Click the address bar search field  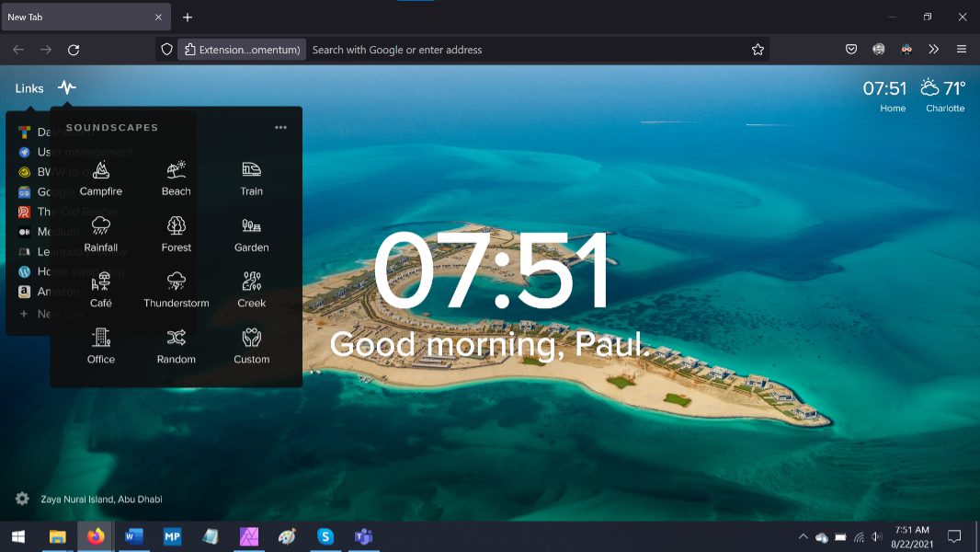(x=524, y=50)
